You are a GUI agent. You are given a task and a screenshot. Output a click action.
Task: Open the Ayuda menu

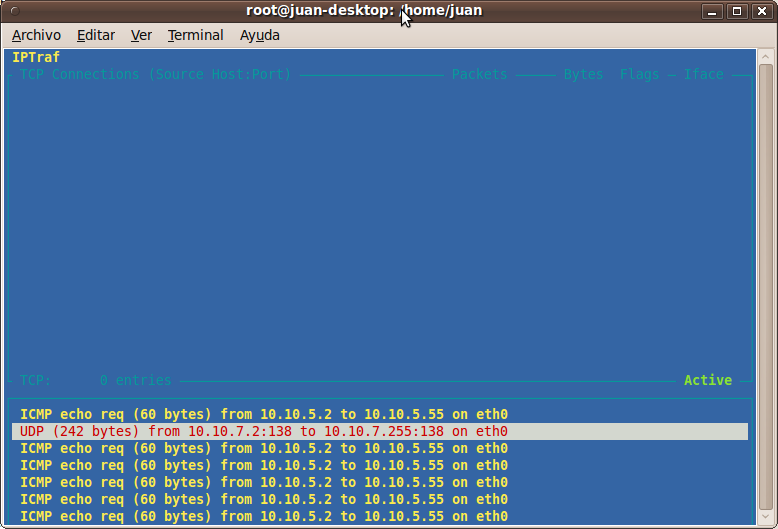[259, 35]
